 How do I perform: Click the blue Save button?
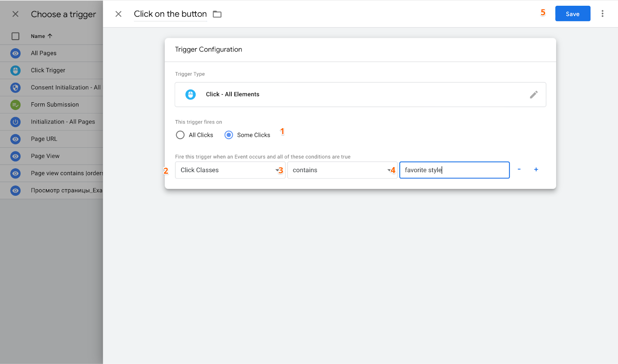click(572, 14)
